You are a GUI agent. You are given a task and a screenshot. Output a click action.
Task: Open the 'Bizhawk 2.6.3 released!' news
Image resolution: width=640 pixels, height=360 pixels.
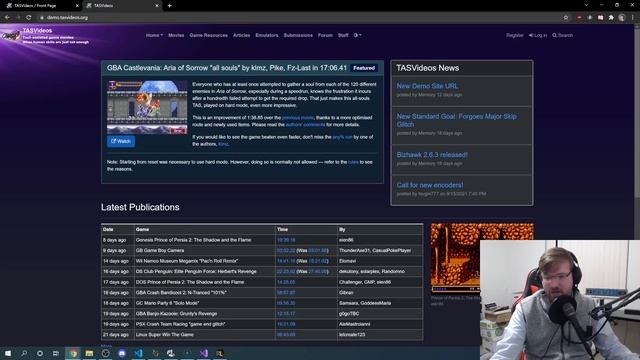[x=432, y=155]
